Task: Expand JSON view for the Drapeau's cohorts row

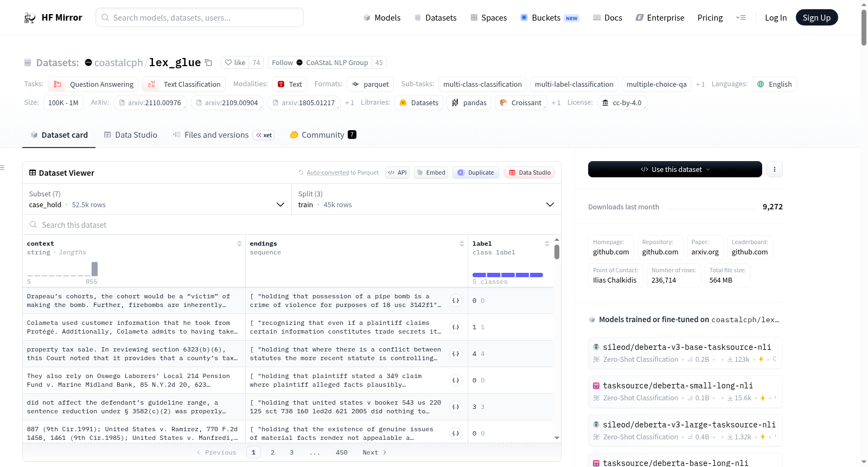Action: pos(456,300)
